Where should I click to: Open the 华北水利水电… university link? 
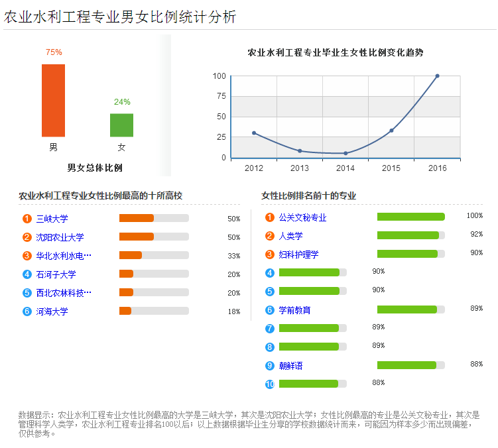(x=64, y=256)
